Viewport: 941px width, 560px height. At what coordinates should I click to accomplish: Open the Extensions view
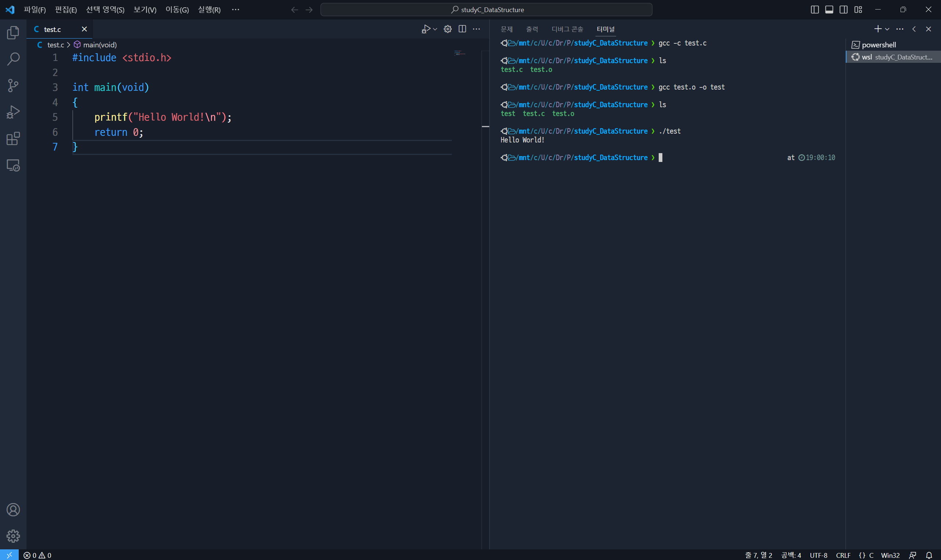coord(13,138)
